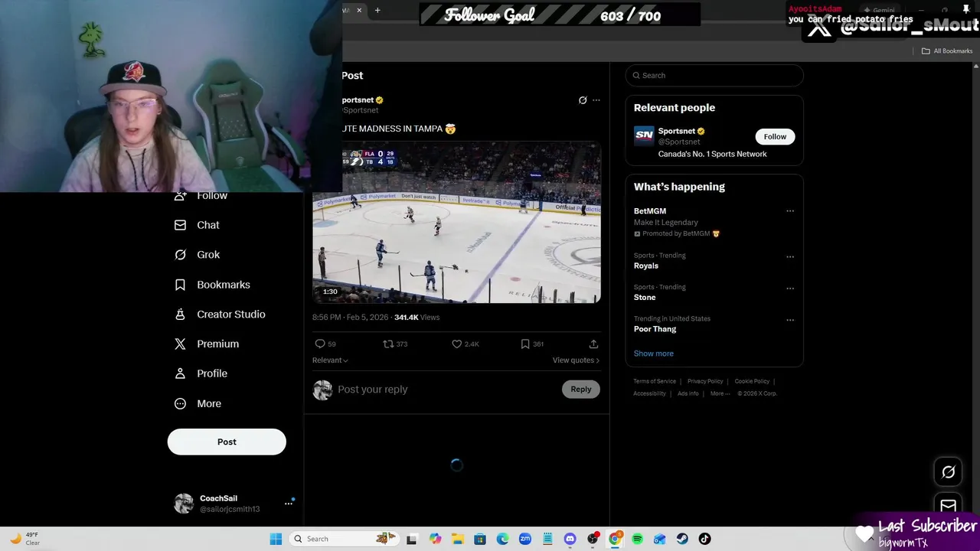Click the Chat envelope icon in sidebar
Image resolution: width=980 pixels, height=551 pixels.
tap(180, 225)
